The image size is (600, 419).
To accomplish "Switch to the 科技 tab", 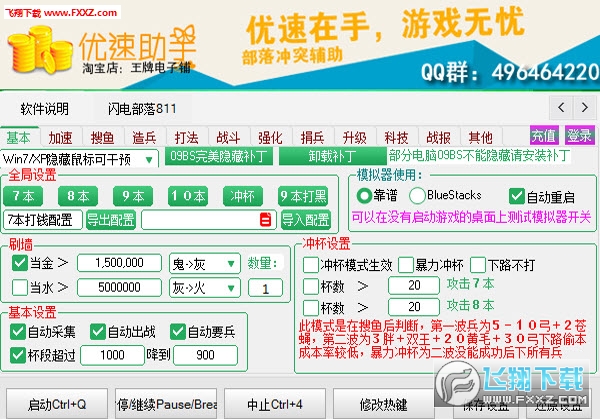I will 396,137.
